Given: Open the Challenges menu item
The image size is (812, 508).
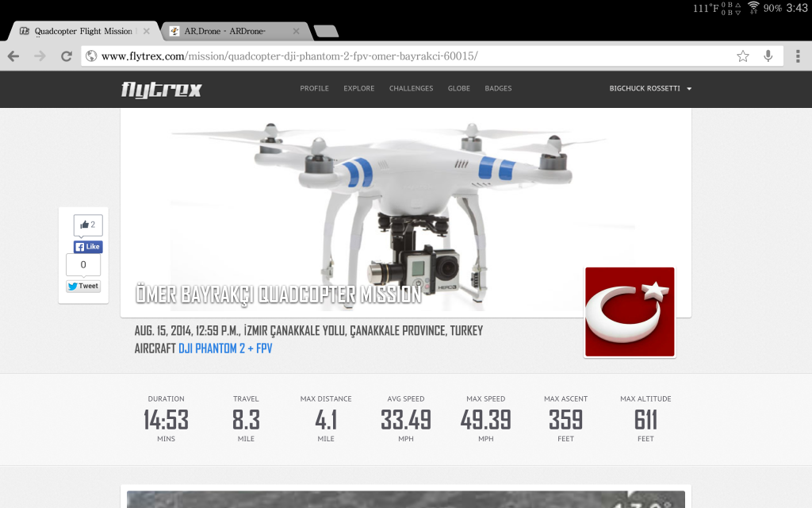Looking at the screenshot, I should pos(412,89).
